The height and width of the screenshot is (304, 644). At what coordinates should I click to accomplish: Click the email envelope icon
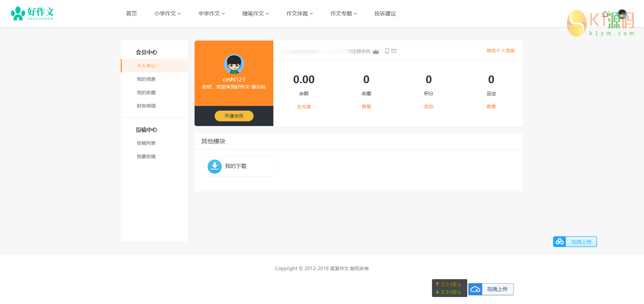click(394, 51)
